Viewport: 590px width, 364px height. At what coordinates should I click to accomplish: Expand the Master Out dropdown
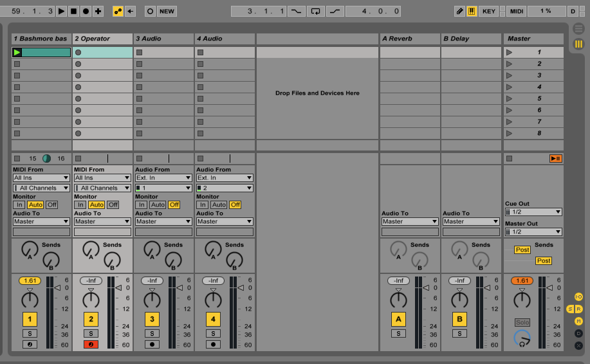point(533,232)
